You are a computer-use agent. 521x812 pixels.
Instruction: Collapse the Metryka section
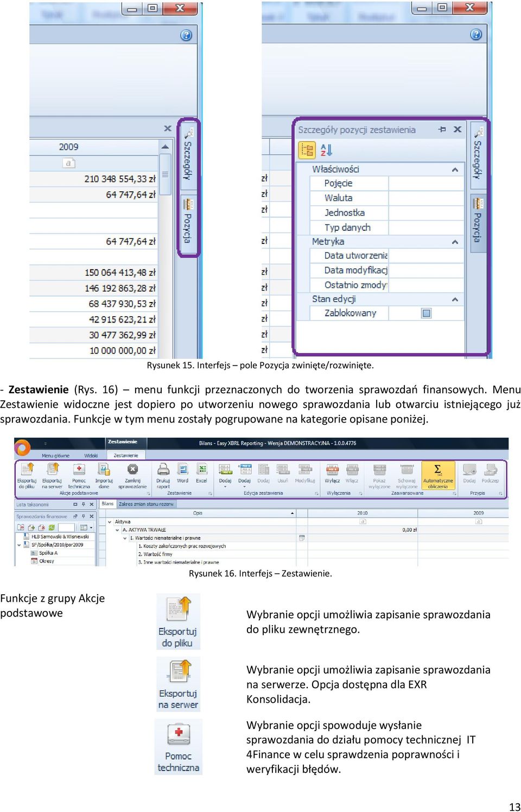click(455, 242)
